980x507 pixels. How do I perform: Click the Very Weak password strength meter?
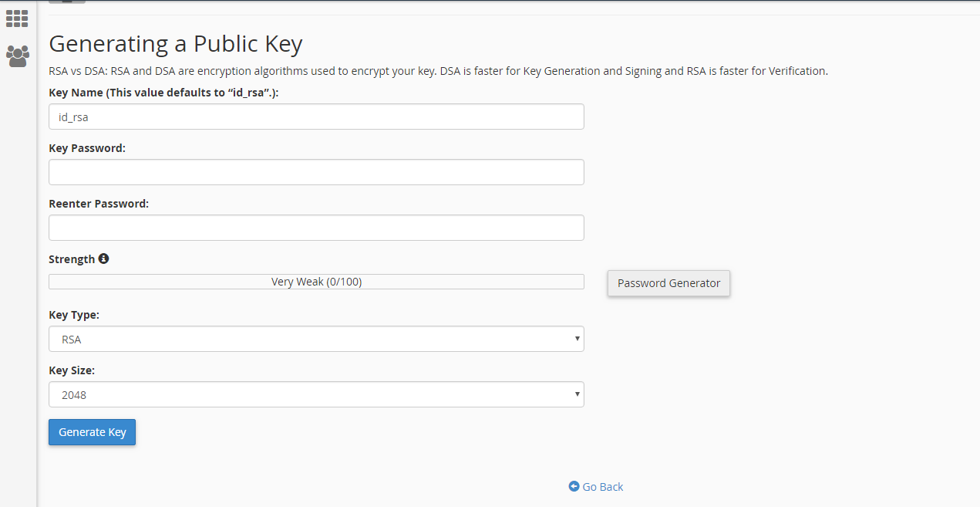[x=316, y=281]
